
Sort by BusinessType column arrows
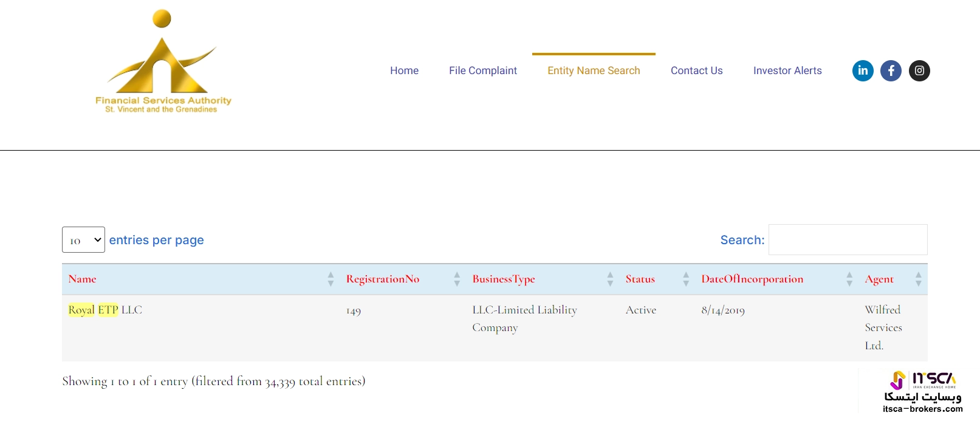pyautogui.click(x=610, y=279)
